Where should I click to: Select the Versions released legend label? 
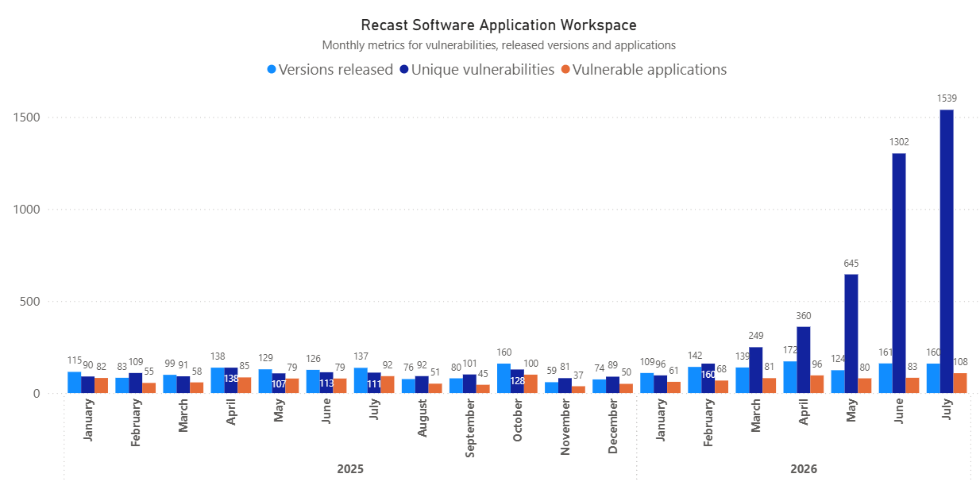[x=336, y=70]
